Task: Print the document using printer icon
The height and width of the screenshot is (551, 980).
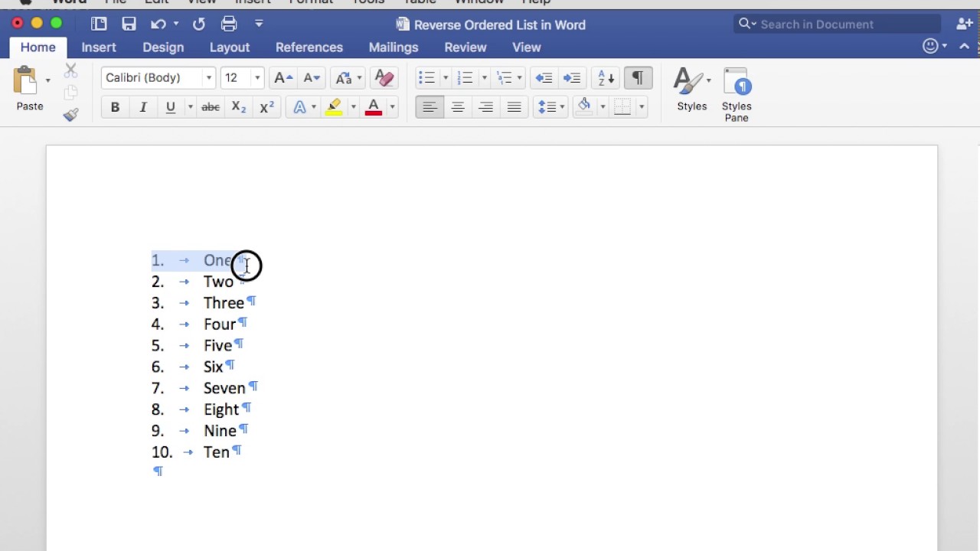Action: coord(229,24)
